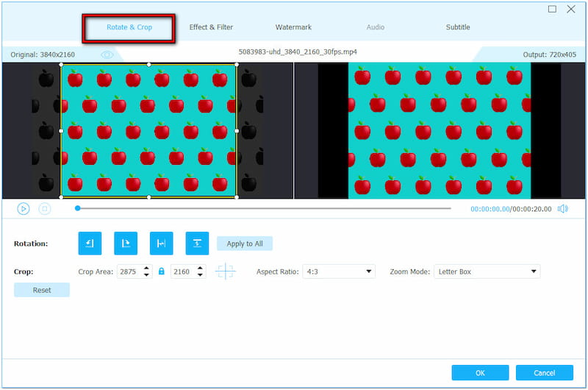
Task: Rotate video left 90 degrees
Action: click(x=90, y=244)
